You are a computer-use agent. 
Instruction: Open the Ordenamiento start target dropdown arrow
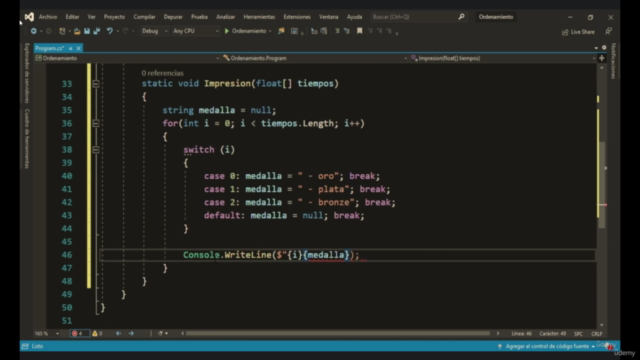270,31
